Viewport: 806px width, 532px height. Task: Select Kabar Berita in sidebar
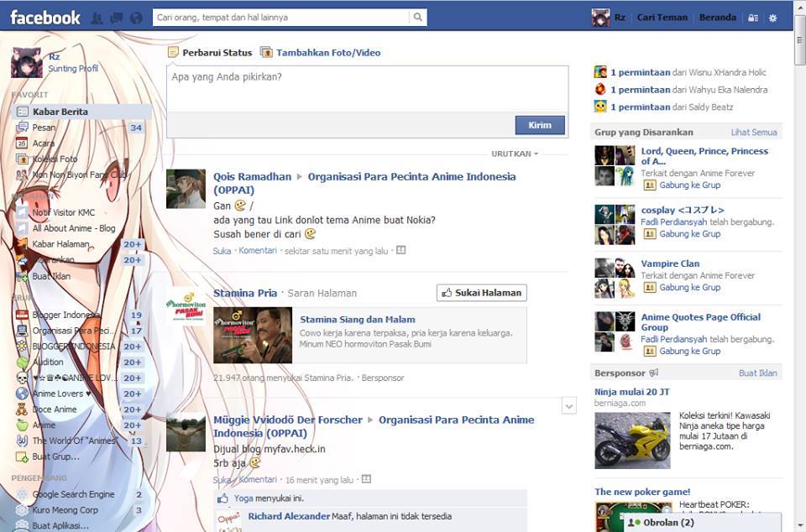(81, 112)
